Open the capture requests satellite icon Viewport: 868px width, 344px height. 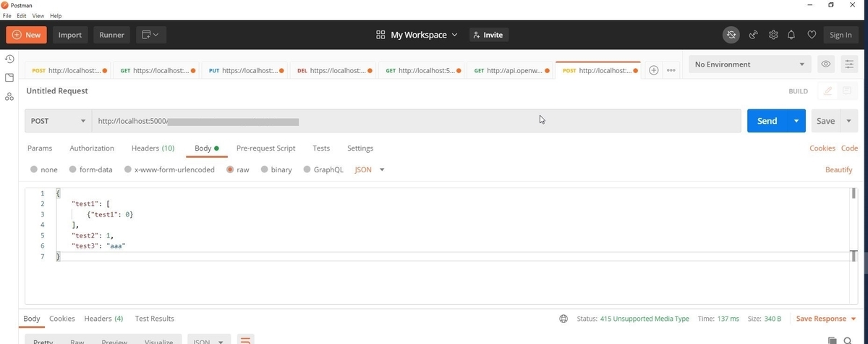pyautogui.click(x=753, y=35)
